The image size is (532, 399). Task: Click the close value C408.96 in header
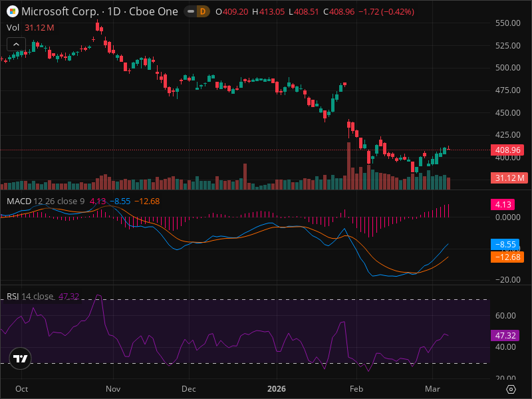[339, 12]
